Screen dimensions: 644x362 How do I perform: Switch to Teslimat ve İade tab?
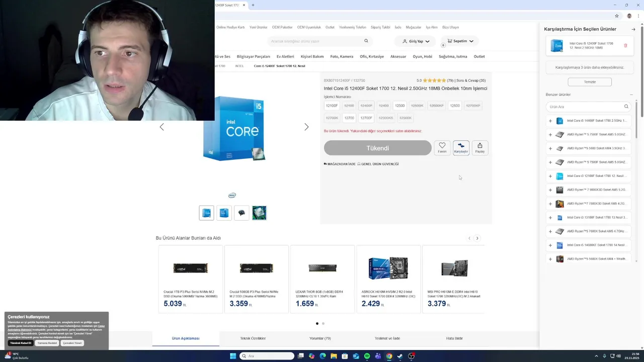(387, 338)
